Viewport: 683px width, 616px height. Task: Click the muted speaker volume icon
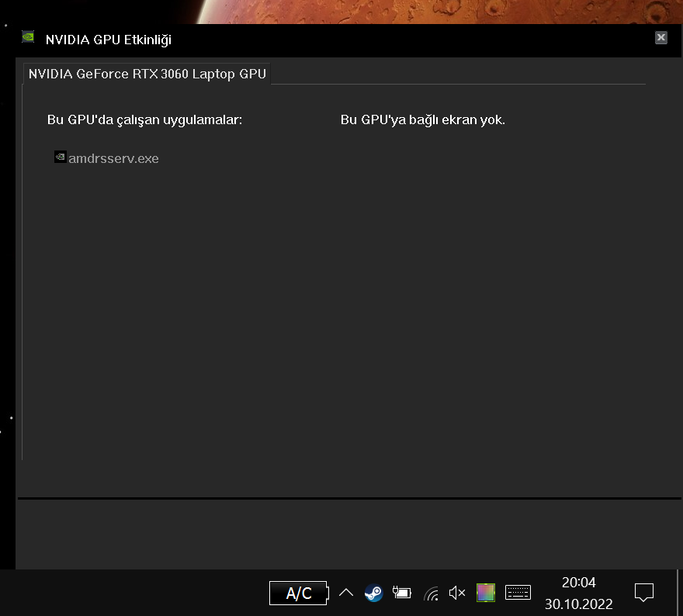[x=457, y=593]
